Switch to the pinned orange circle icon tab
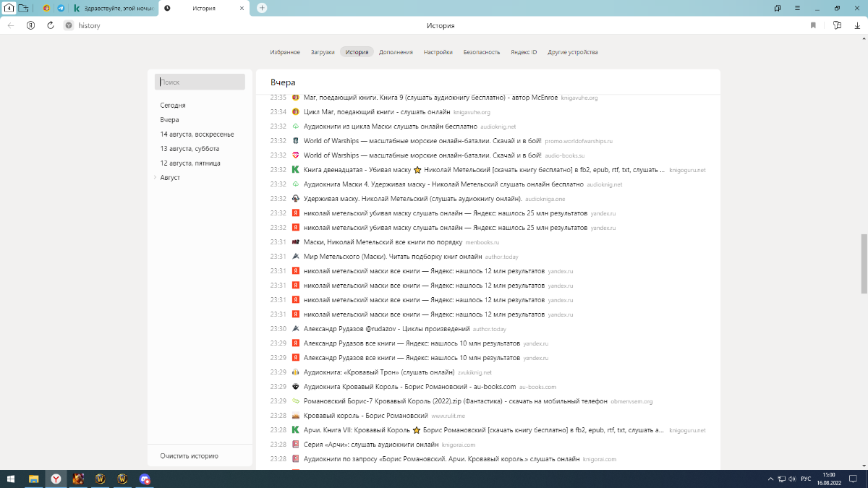This screenshot has width=868, height=488. [47, 8]
